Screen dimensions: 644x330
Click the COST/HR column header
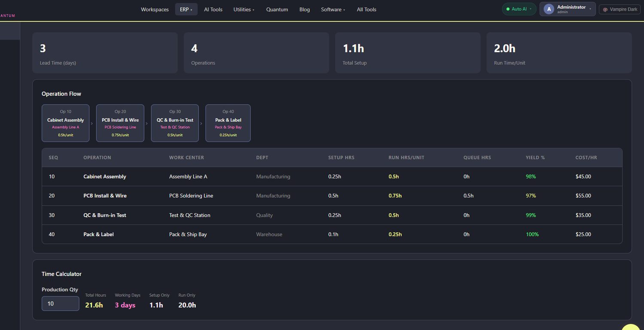tap(586, 157)
